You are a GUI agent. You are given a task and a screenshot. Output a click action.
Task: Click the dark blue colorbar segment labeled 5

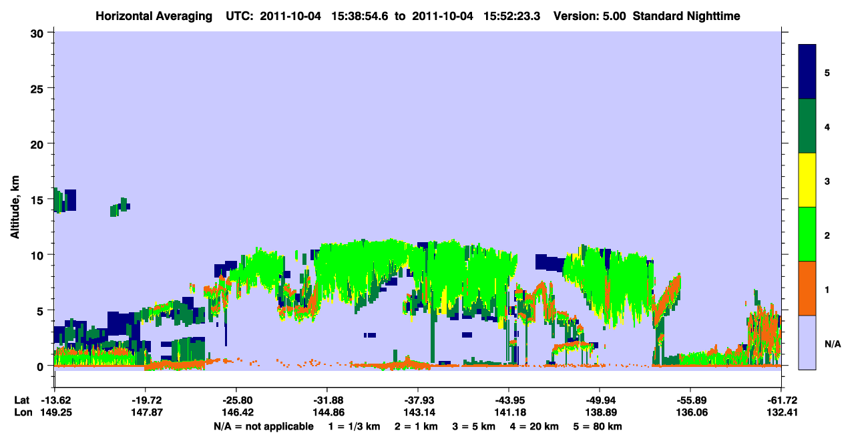[808, 72]
